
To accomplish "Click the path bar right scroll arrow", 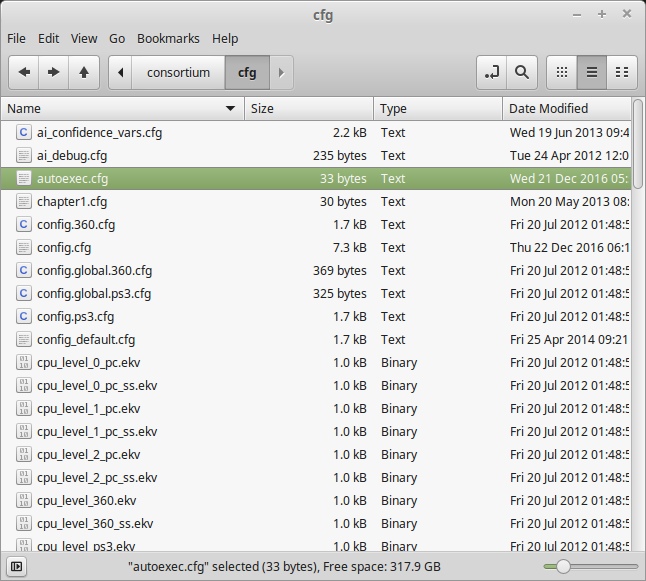I will click(281, 73).
